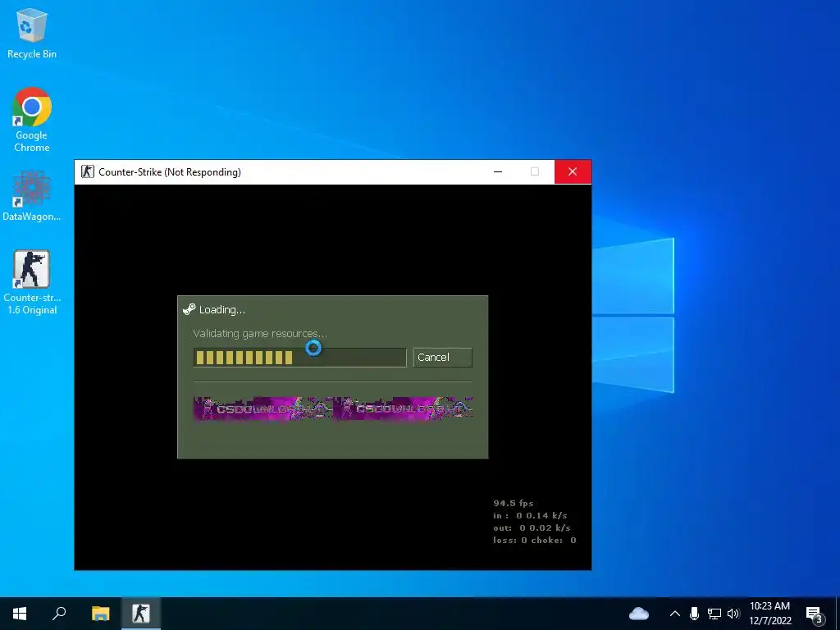Click Counter-Strike taskbar button
The width and height of the screenshot is (840, 630).
click(141, 614)
